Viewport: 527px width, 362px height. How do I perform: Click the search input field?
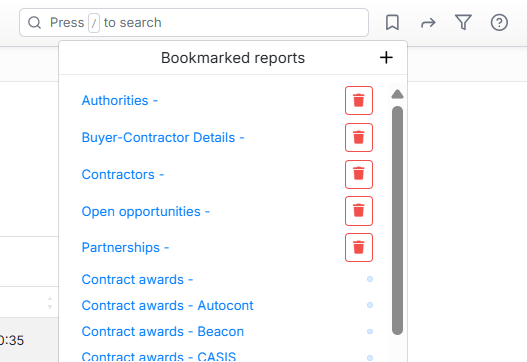click(194, 23)
